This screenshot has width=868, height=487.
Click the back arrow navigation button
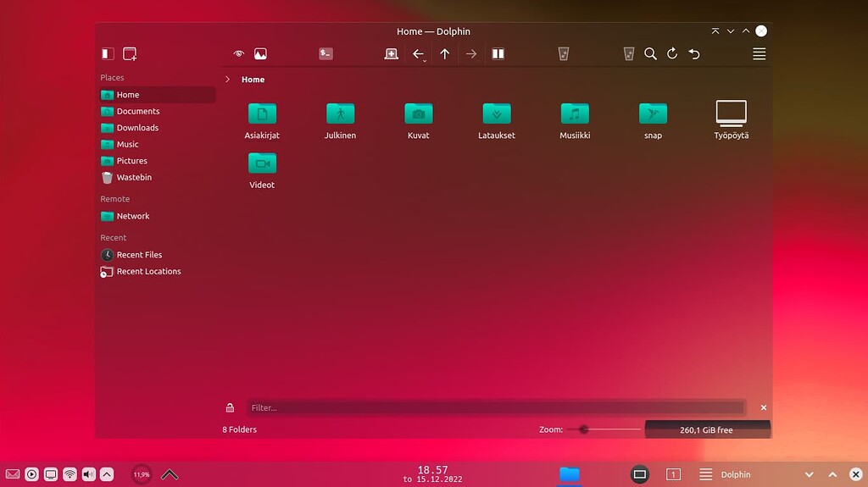(x=418, y=54)
